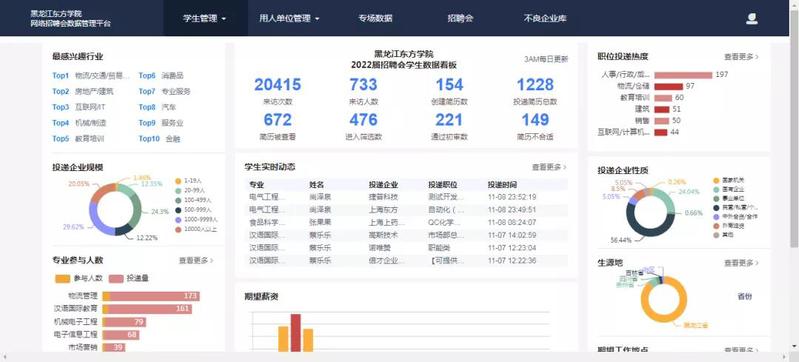Screen dimensions: 799x362
Task: Click the Top7 专业服务 entry
Action: (165, 91)
